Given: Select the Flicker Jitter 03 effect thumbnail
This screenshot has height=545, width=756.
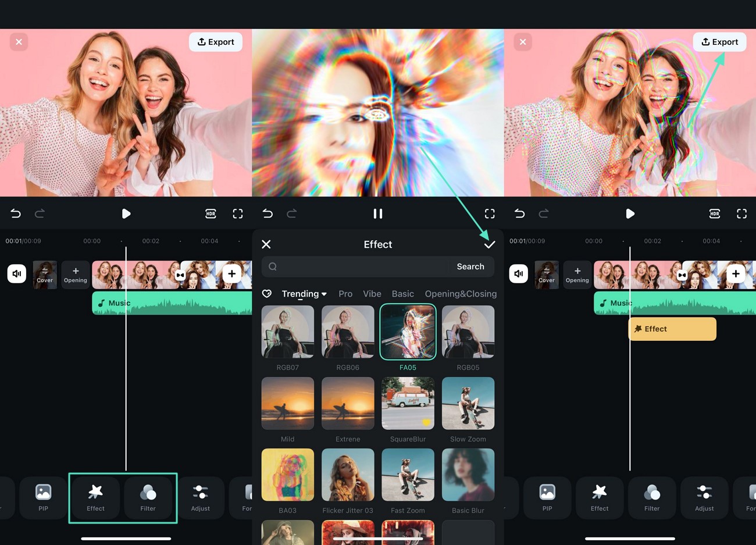Looking at the screenshot, I should click(348, 475).
